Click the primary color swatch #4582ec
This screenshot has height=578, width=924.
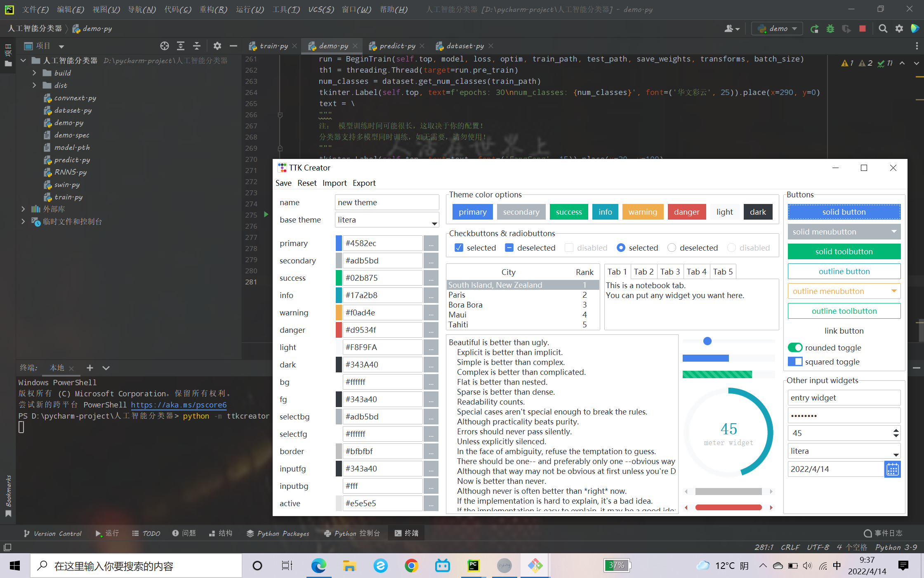tap(339, 243)
